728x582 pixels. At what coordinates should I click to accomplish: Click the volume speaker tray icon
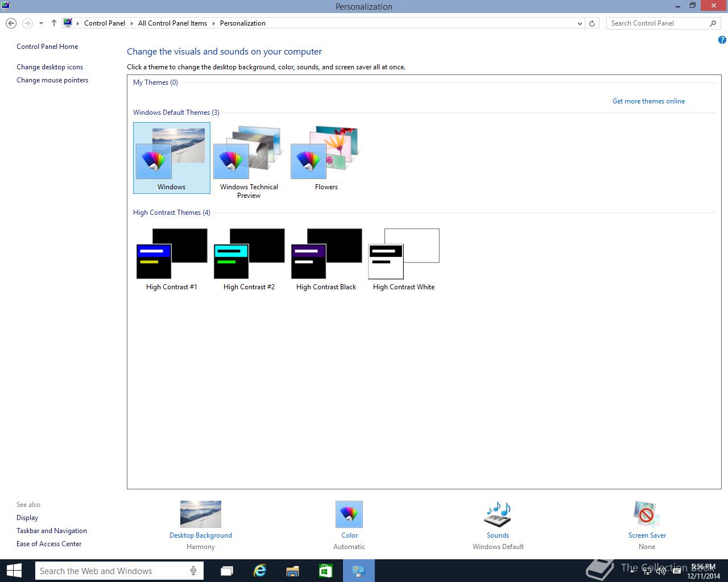coord(661,571)
